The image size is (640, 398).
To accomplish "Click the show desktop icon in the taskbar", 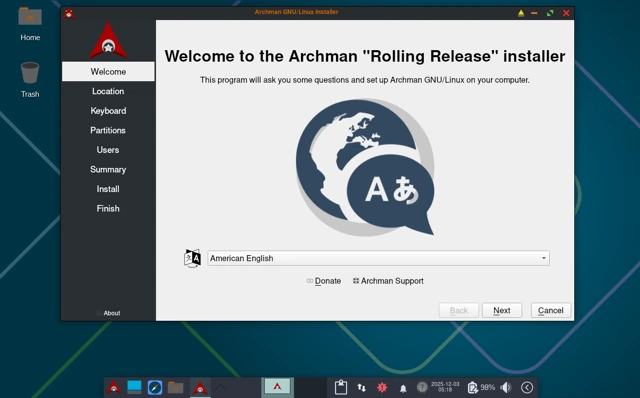I will point(134,387).
